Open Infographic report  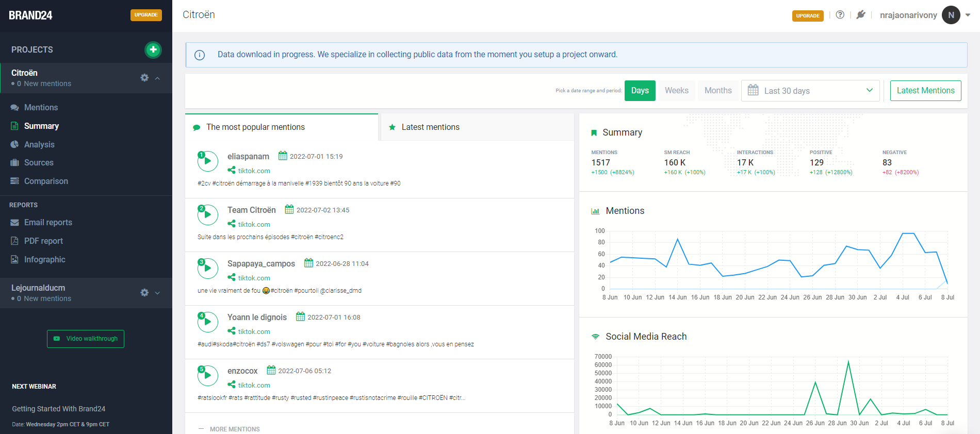44,259
